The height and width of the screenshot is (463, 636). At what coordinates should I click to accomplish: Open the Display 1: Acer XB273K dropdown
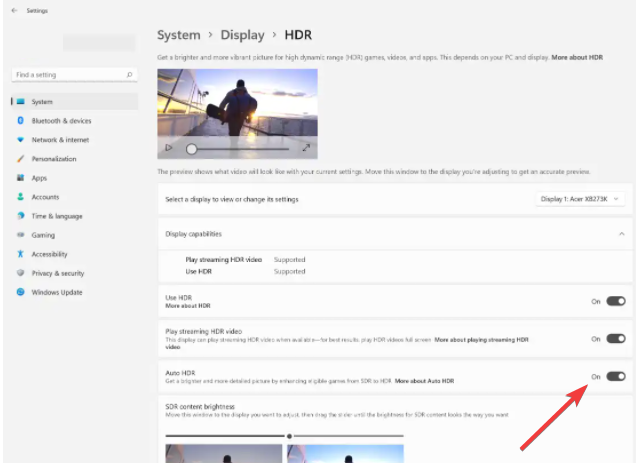pos(579,199)
